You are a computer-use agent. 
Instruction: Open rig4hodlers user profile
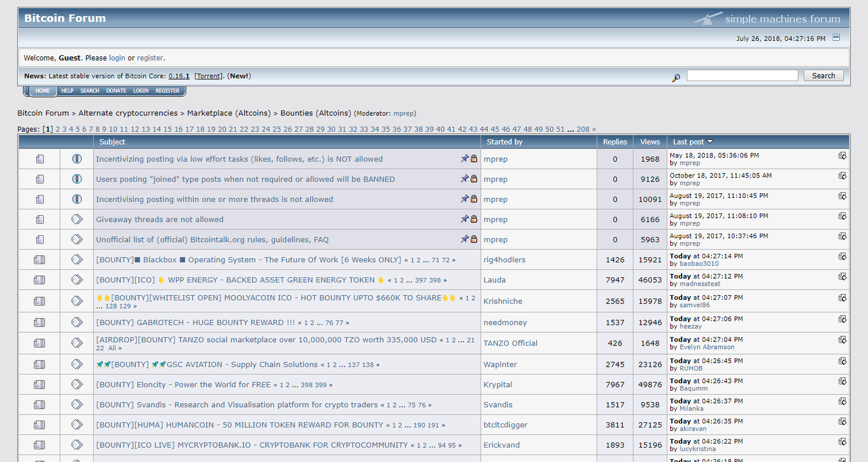(505, 260)
